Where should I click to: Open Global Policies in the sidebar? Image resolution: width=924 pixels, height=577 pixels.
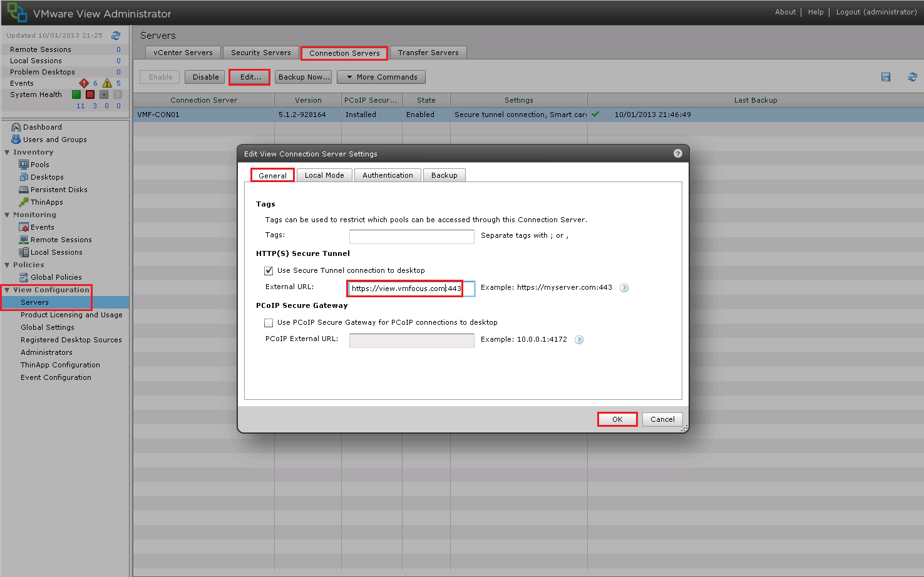pyautogui.click(x=56, y=277)
